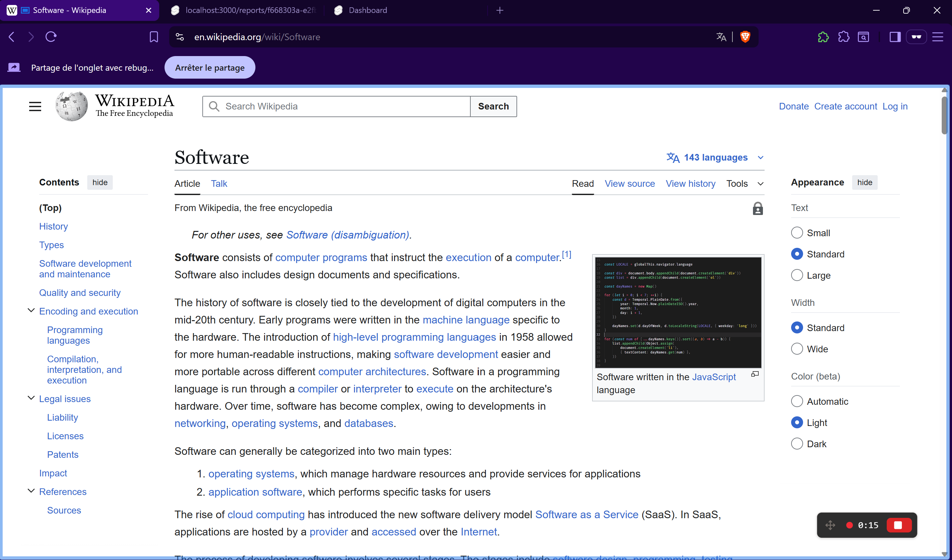The image size is (952, 560).
Task: Click the page protection padlock icon
Action: coord(757,209)
